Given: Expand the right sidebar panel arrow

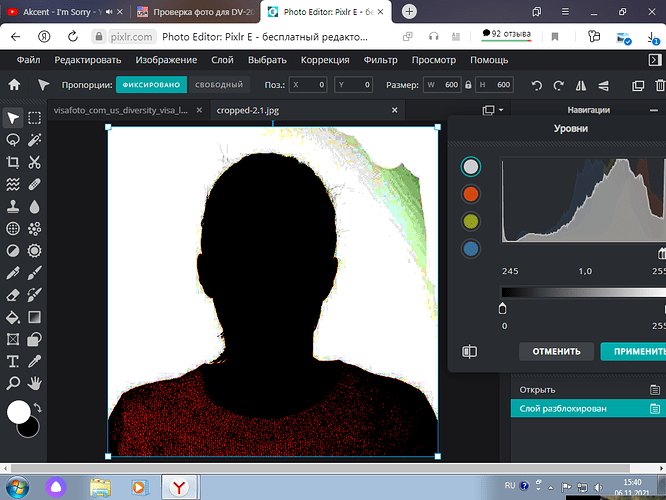Looking at the screenshot, I should (x=655, y=60).
